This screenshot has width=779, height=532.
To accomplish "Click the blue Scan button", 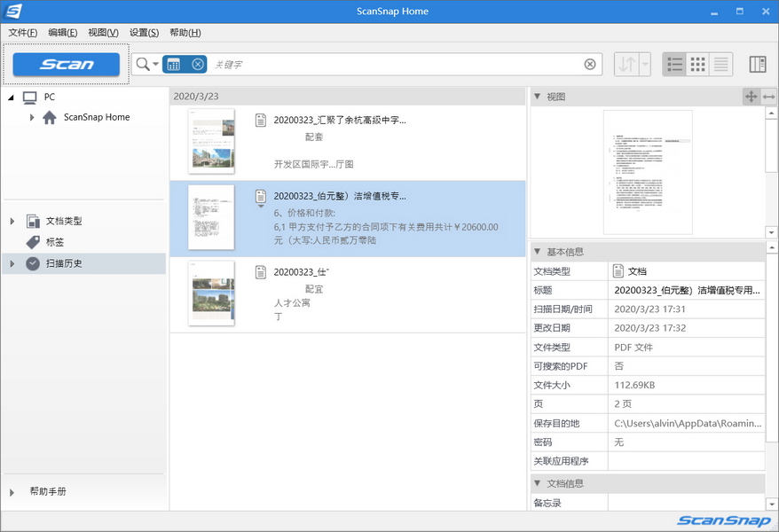I will pyautogui.click(x=67, y=64).
